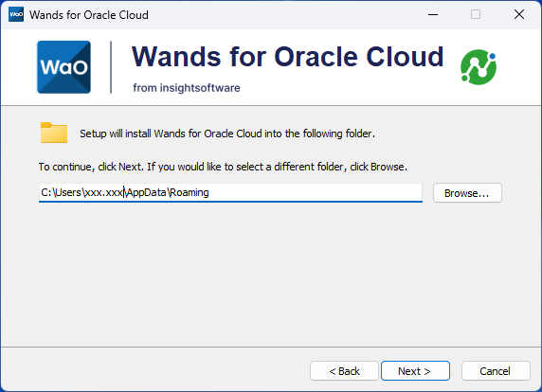Minimize the Wands installer window

tap(433, 14)
